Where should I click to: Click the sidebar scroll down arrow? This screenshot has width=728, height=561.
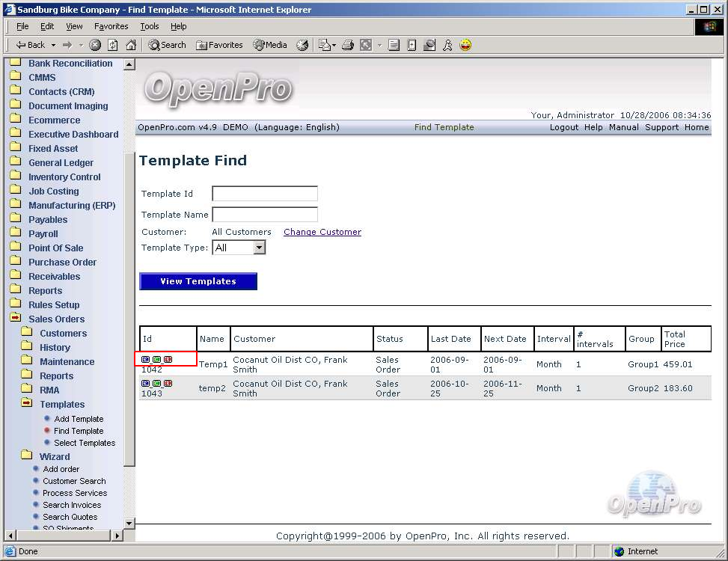click(x=129, y=523)
